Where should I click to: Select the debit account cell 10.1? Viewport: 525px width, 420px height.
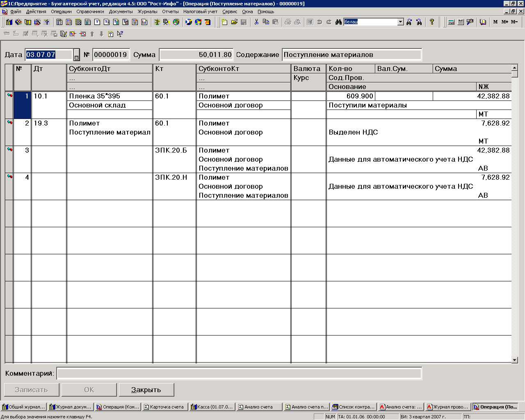click(x=49, y=96)
